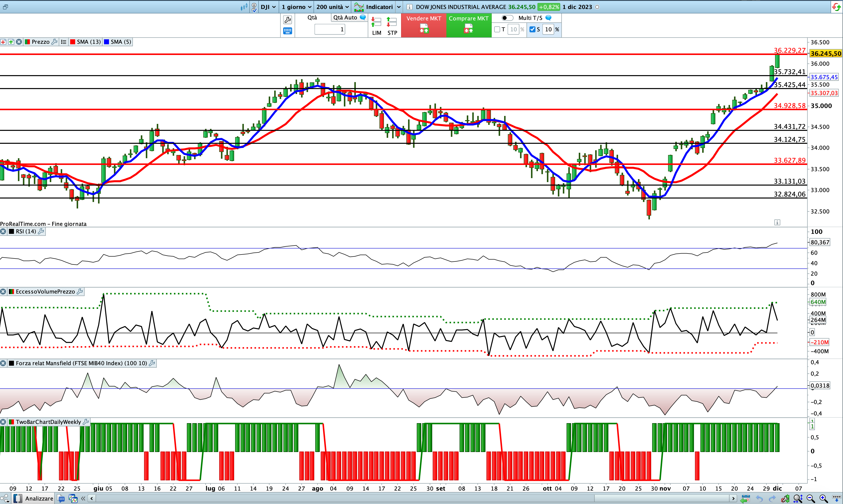Viewport: 843px width, 504px height.
Task: Open Prezzo settings wrench
Action: coord(54,42)
